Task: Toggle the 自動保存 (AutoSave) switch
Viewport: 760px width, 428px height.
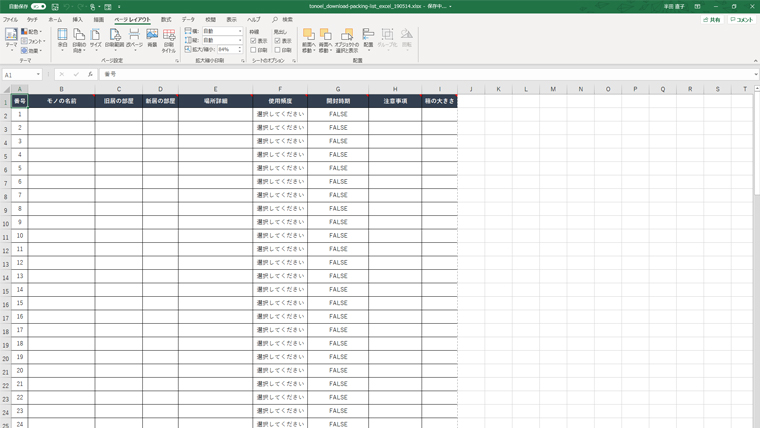Action: click(38, 6)
